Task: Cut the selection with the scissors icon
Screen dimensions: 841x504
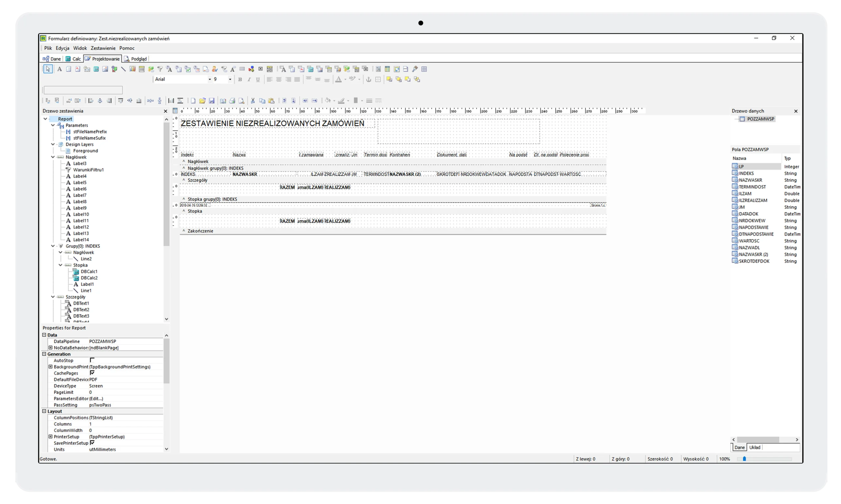Action: coord(253,100)
